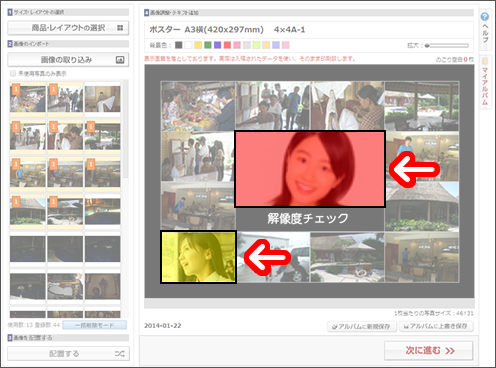Pick the dark gray background swatch
The height and width of the screenshot is (368, 496).
[x=179, y=45]
